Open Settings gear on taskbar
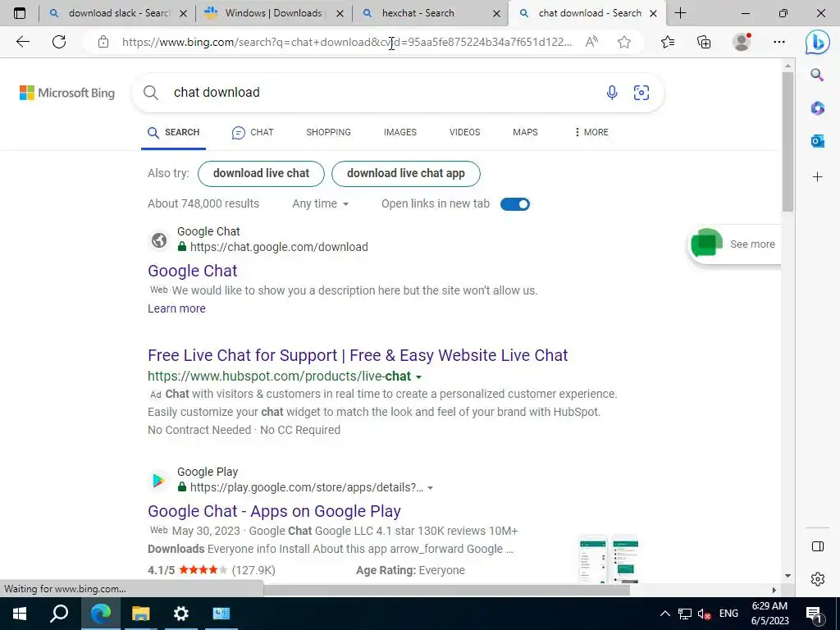 tap(181, 614)
